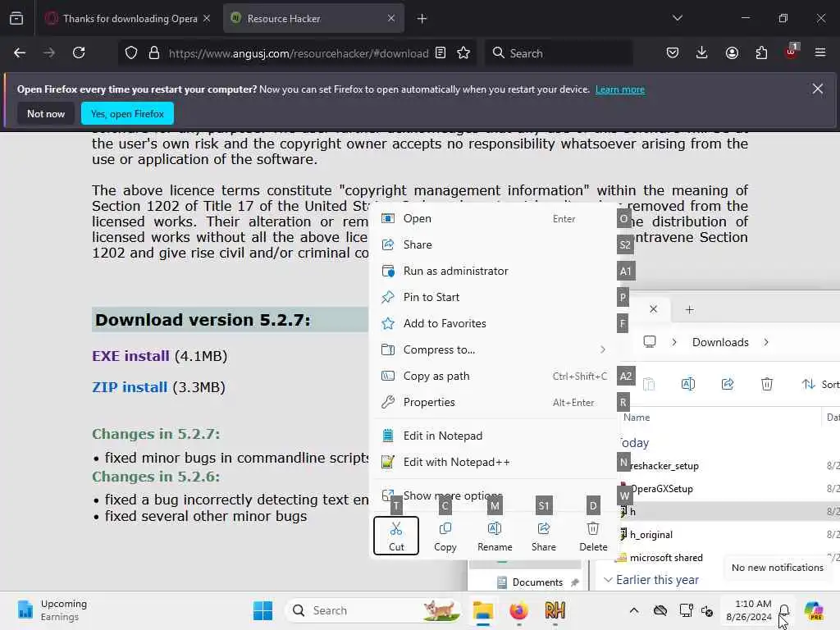840x630 pixels.
Task: Open Firefox extensions icon
Action: [x=761, y=53]
